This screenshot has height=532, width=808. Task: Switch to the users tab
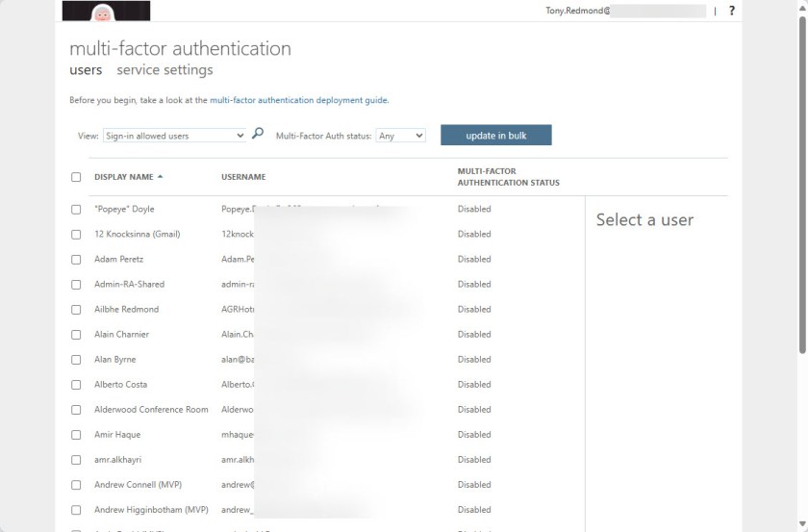86,69
